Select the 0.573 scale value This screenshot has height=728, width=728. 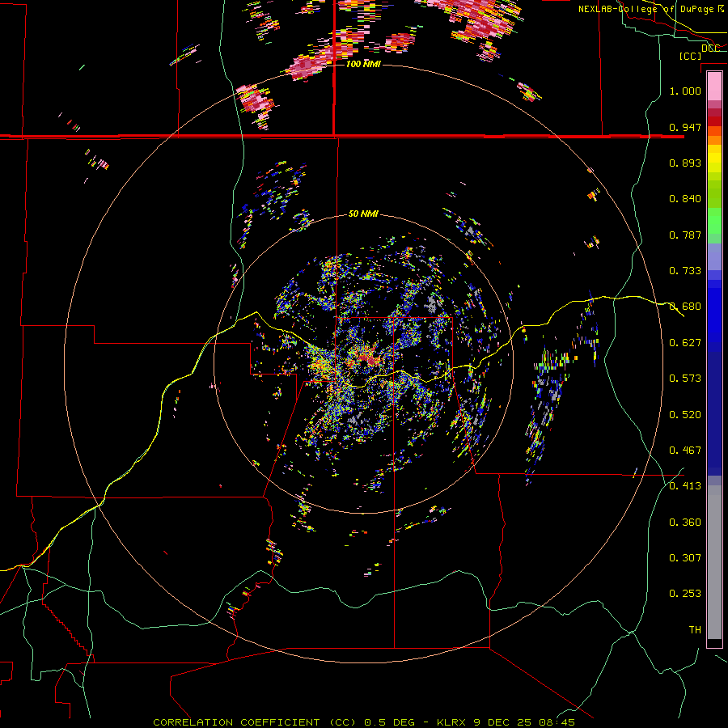(x=685, y=379)
